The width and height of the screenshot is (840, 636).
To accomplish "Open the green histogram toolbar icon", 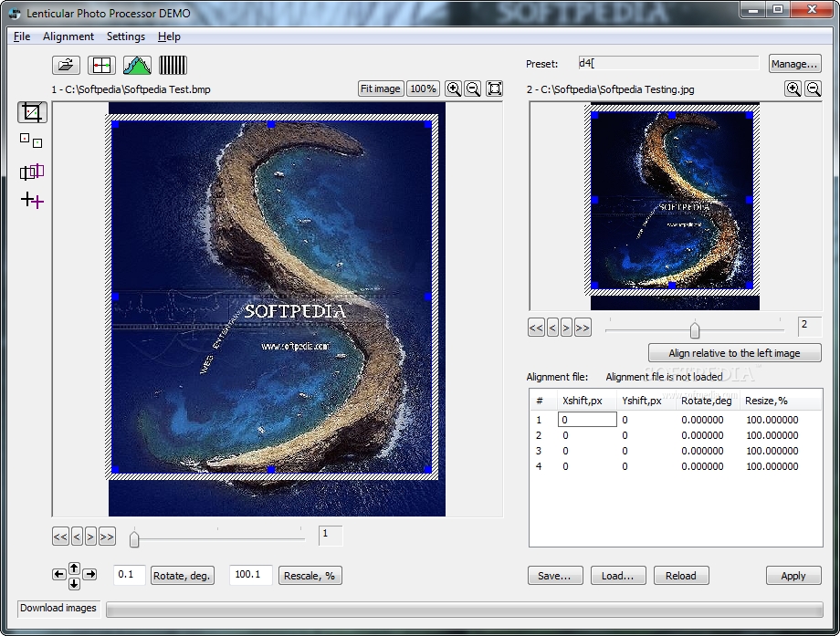I will coord(137,66).
